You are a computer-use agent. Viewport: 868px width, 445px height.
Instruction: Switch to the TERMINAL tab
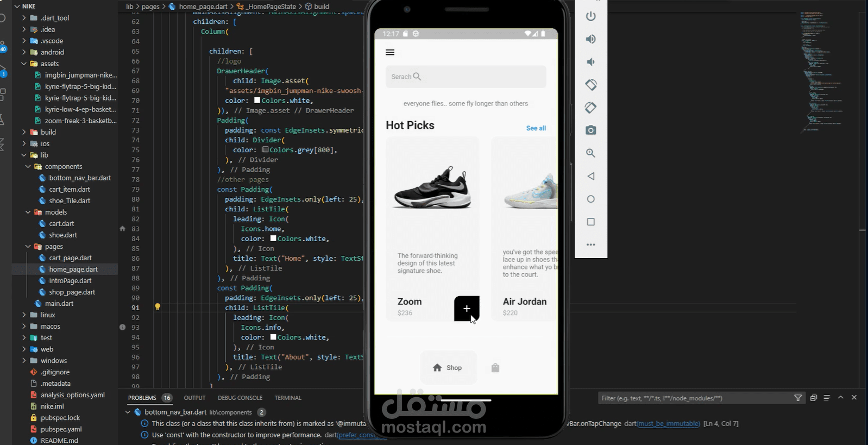[x=288, y=398]
